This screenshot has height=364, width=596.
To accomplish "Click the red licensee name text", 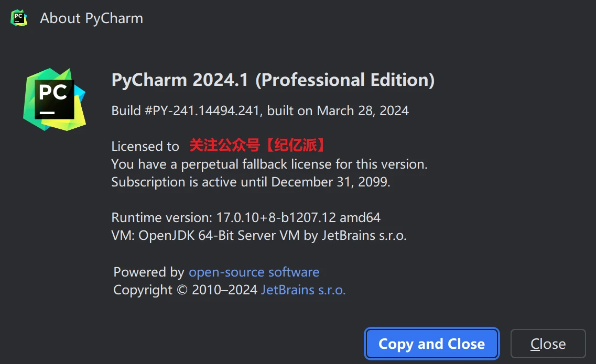I will (x=257, y=146).
